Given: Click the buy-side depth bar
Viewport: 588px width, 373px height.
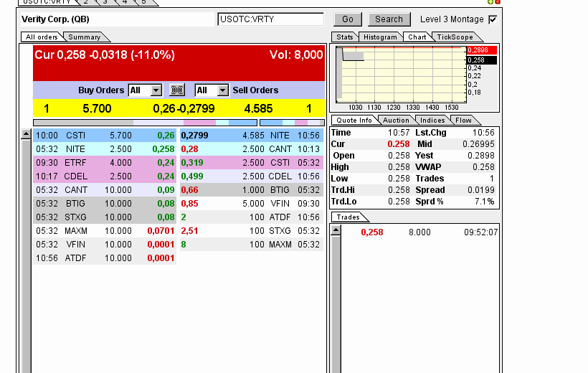Looking at the screenshot, I should coord(145,123).
